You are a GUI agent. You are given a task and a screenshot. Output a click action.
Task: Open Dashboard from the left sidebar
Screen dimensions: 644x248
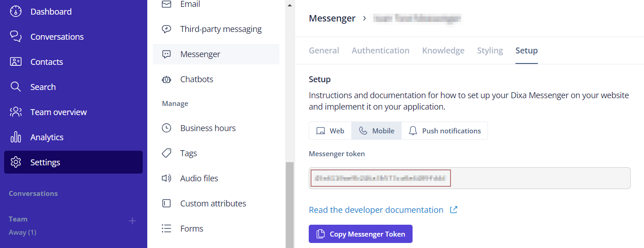point(50,11)
